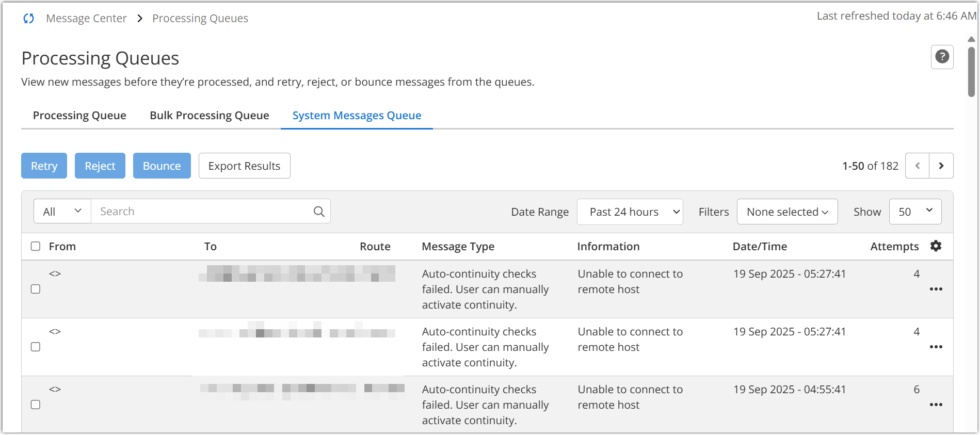Sort by the From column header
The image size is (980, 435).
[x=62, y=247]
